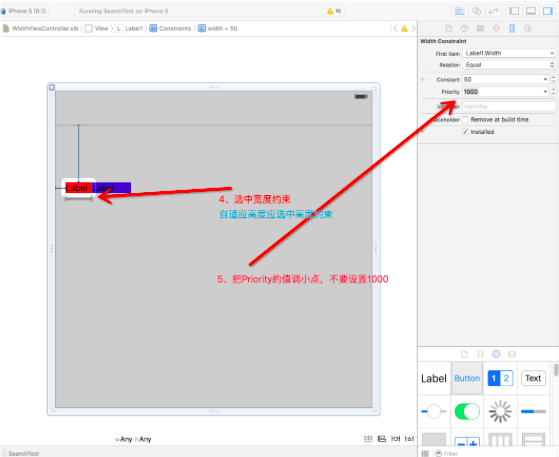Click Label1 in the jump bar

[x=129, y=29]
